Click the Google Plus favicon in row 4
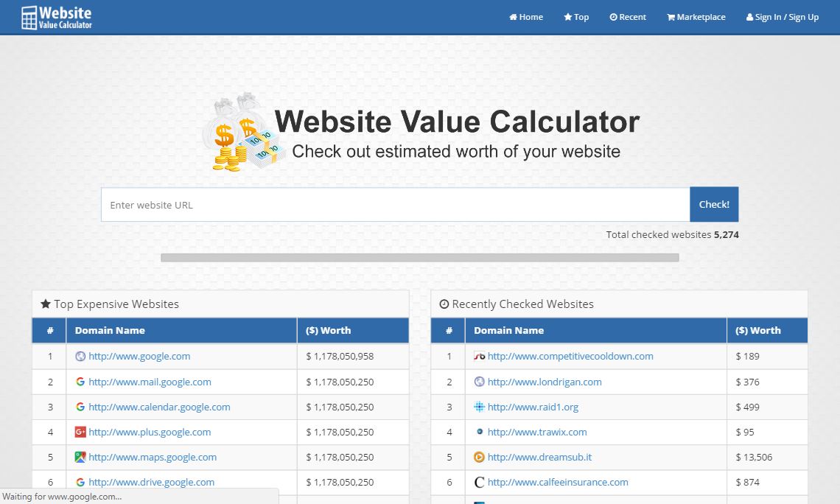This screenshot has height=504, width=840. (x=80, y=432)
